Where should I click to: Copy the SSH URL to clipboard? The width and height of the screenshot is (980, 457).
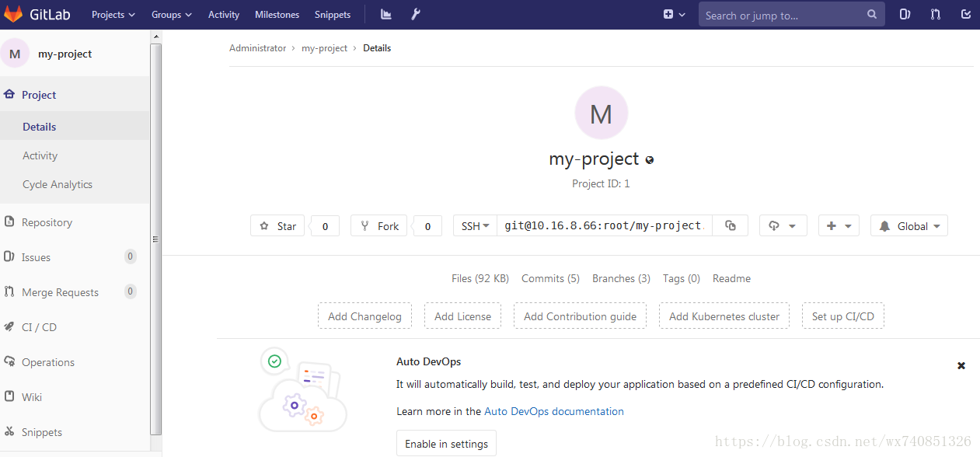coord(731,225)
